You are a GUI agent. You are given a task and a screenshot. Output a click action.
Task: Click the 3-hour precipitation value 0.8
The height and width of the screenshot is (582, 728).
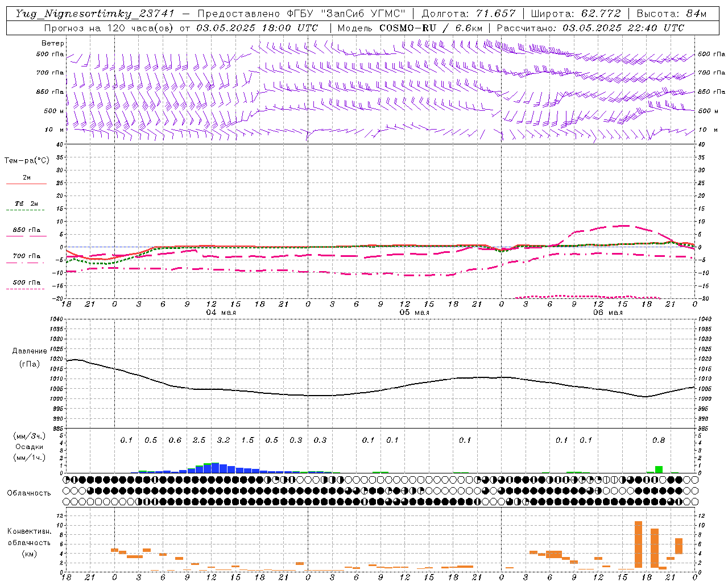coord(659,440)
